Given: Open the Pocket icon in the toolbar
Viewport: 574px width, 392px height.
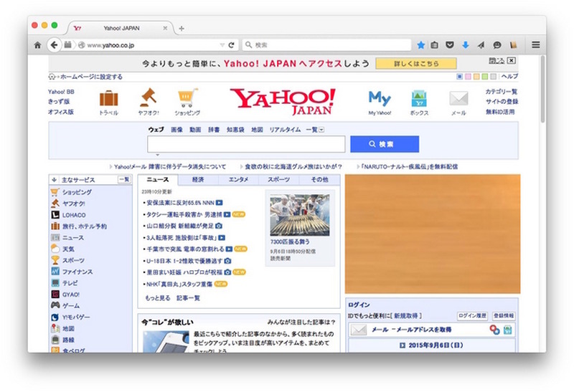Looking at the screenshot, I should pyautogui.click(x=450, y=45).
